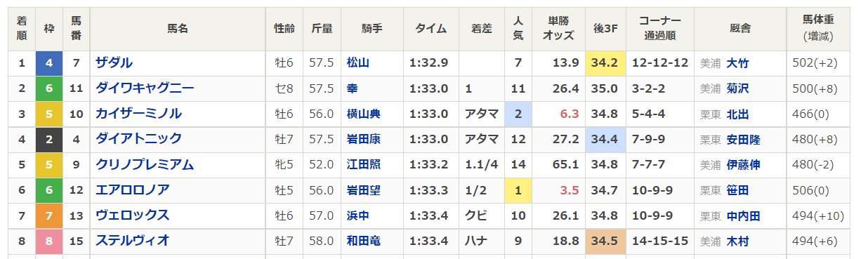Open ステルヴィオ horse page
Image resolution: width=868 pixels, height=259 pixels.
pos(133,241)
